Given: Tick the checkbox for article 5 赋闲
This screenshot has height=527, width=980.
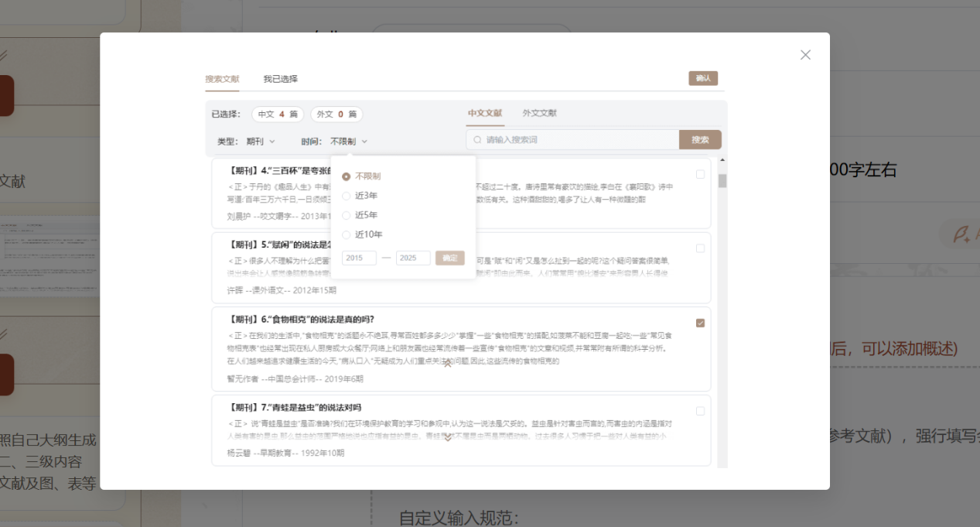Looking at the screenshot, I should click(700, 248).
